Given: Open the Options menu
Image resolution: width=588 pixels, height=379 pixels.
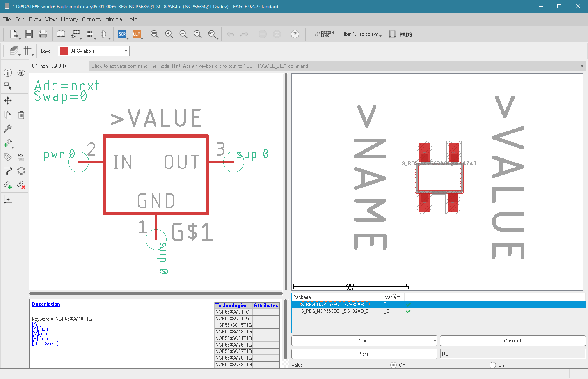Looking at the screenshot, I should coord(91,19).
